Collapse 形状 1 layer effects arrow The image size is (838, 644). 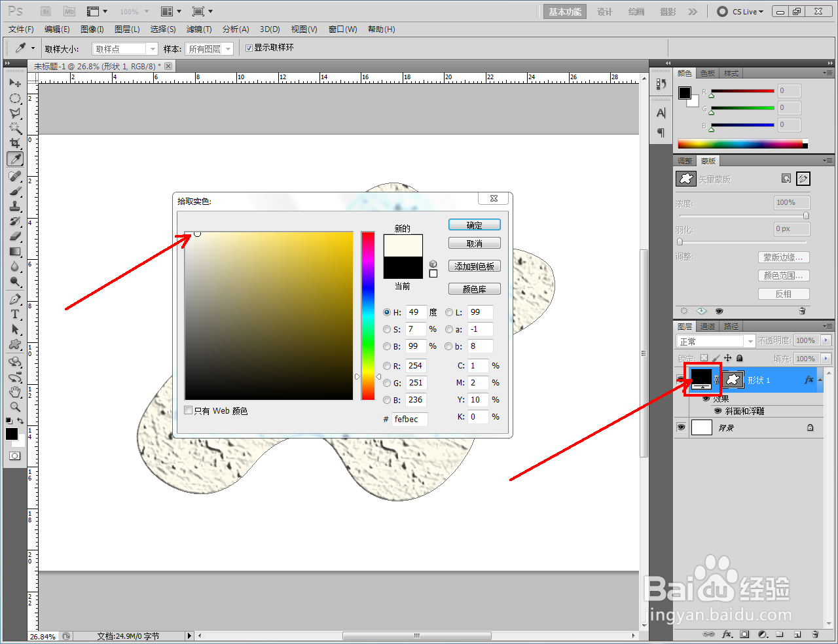[x=820, y=380]
